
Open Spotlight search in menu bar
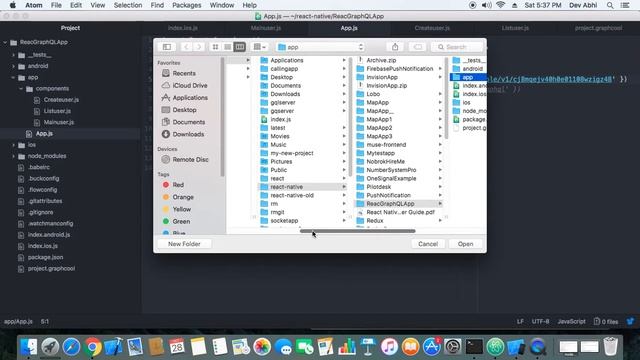610,5
